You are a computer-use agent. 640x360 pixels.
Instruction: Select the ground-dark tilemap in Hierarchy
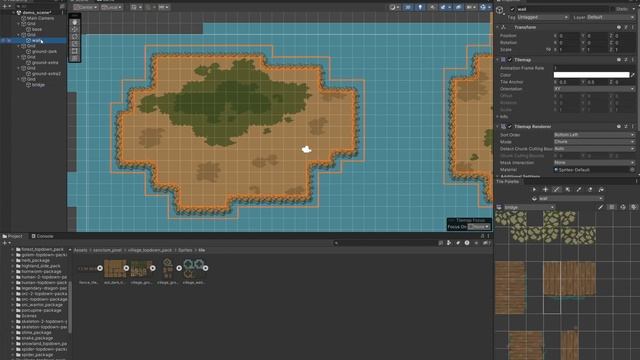(x=44, y=51)
